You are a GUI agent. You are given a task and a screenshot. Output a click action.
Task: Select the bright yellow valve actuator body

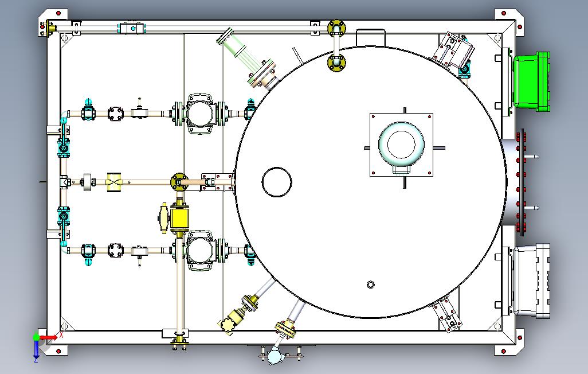coord(179,218)
